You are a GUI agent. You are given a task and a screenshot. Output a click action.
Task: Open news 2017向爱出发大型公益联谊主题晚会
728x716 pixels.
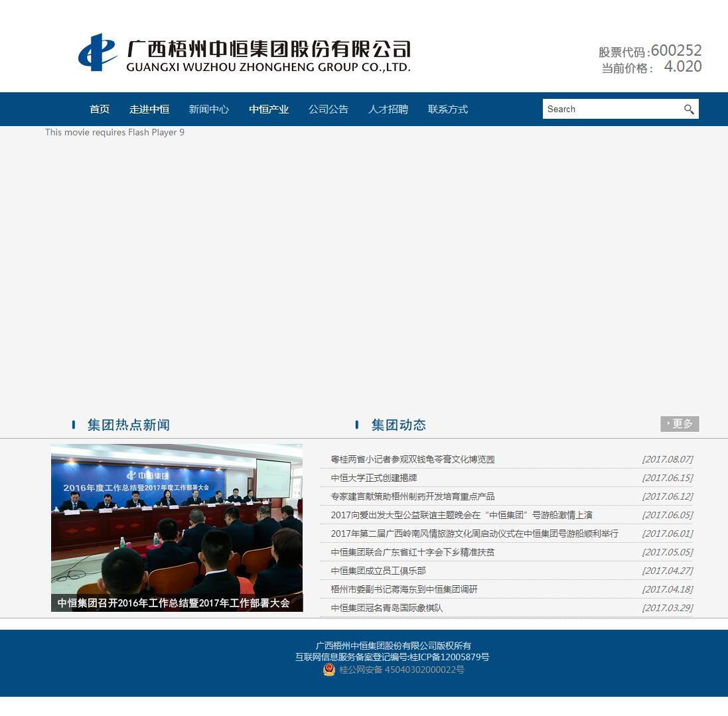[461, 515]
